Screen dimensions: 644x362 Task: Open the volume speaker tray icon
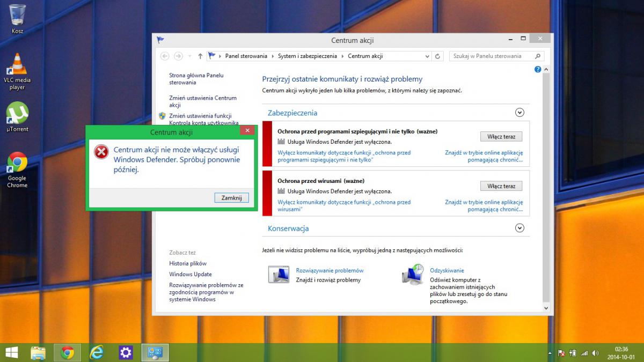[595, 353]
